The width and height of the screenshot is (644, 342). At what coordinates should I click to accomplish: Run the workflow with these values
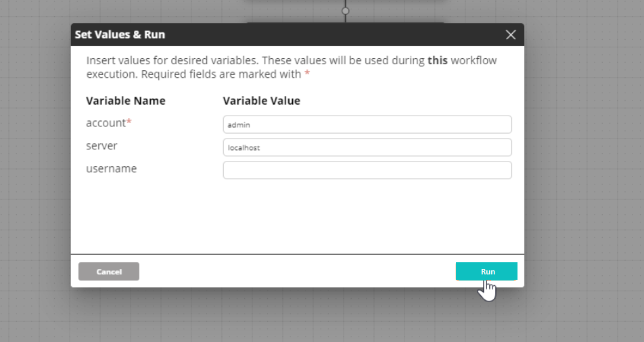pyautogui.click(x=486, y=272)
